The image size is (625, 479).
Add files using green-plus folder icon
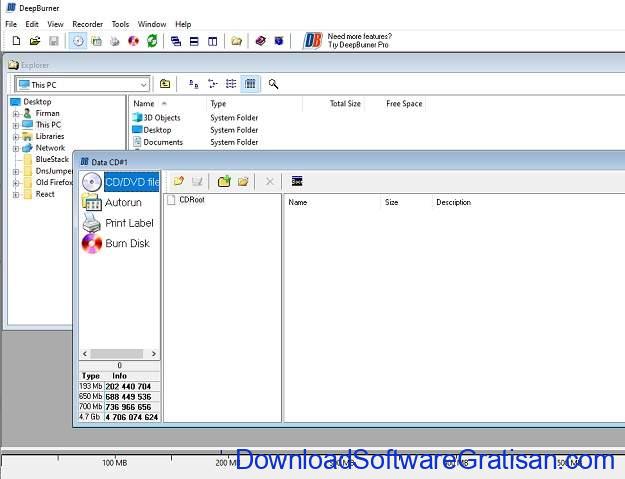pyautogui.click(x=224, y=181)
